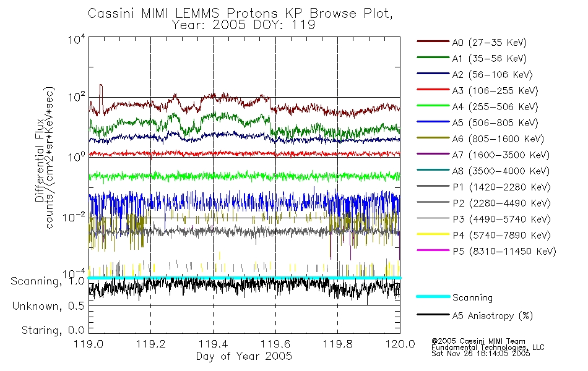Click the cyan Scanning legend line
This screenshot has width=588, height=371.
point(433,296)
